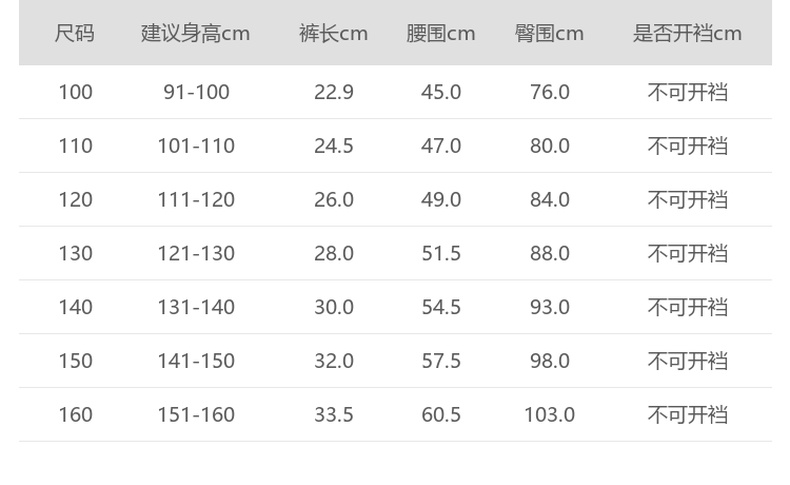Select the size 160 row label
This screenshot has height=485, width=790.
[x=75, y=415]
